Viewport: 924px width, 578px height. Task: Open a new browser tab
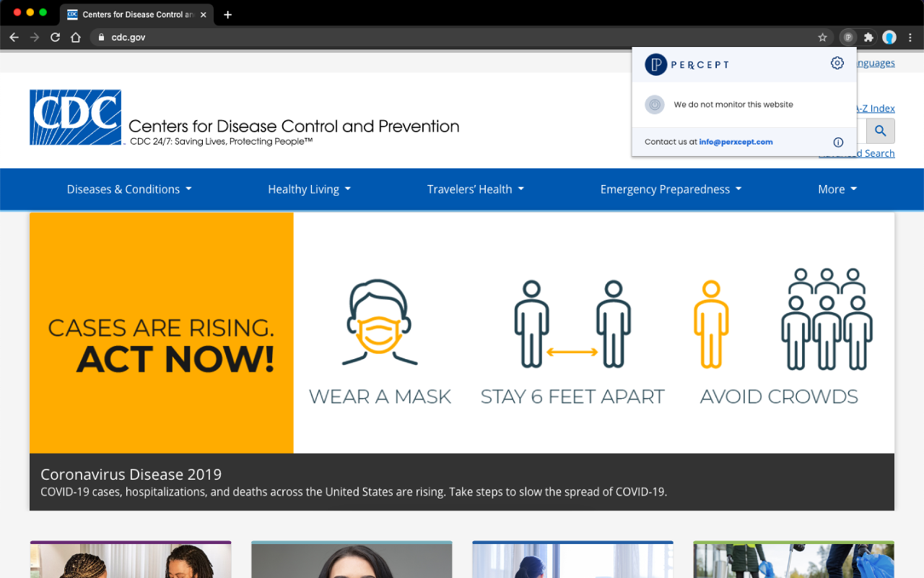[x=228, y=14]
